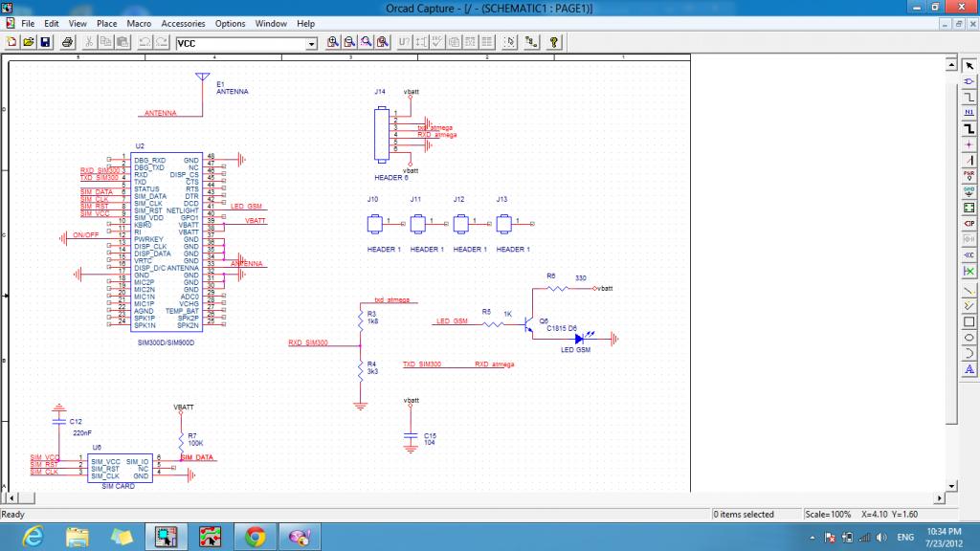Select the Place Arc tool
980x551 pixels.
click(969, 354)
